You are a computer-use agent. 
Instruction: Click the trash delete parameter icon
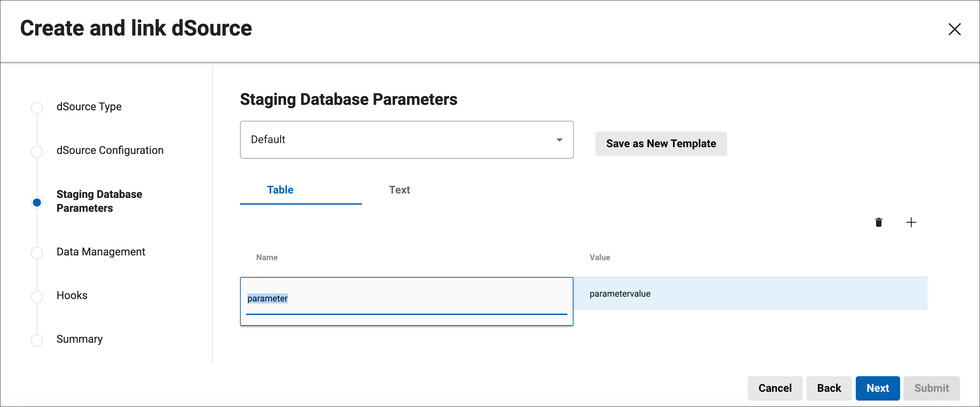[x=878, y=222]
